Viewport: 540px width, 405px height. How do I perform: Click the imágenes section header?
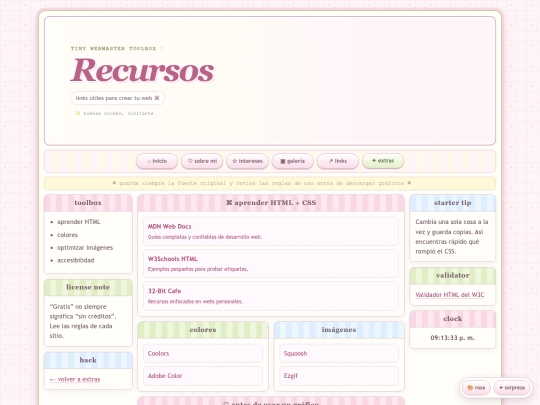coord(339,330)
